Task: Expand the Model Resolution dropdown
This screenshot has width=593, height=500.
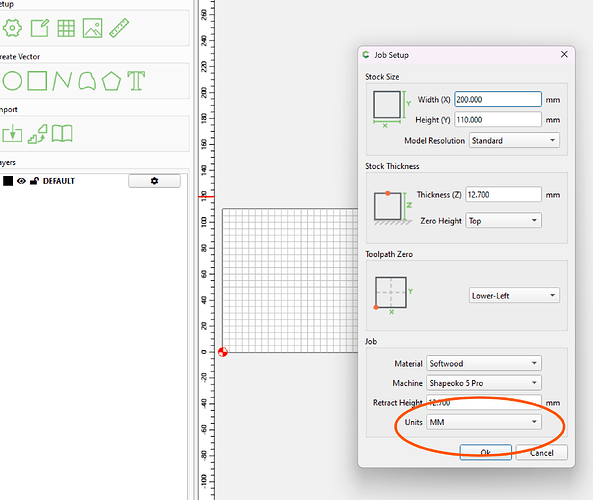Action: (514, 140)
